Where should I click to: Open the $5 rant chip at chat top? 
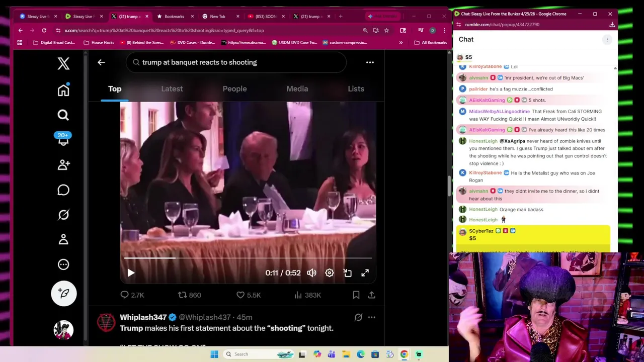[464, 57]
